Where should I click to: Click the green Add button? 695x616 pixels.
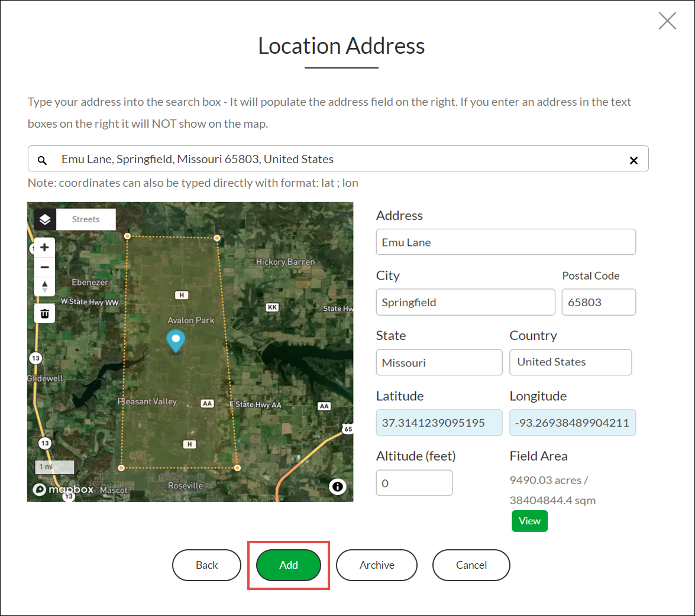[289, 565]
